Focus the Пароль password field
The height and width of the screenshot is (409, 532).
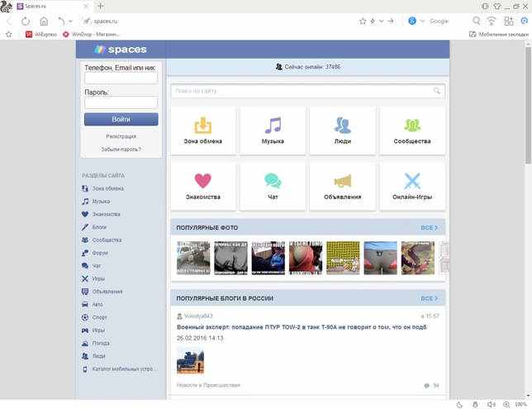[121, 102]
